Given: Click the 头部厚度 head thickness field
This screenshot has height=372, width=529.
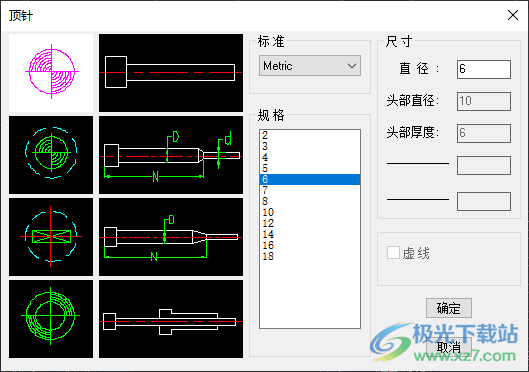Looking at the screenshot, I should click(484, 133).
